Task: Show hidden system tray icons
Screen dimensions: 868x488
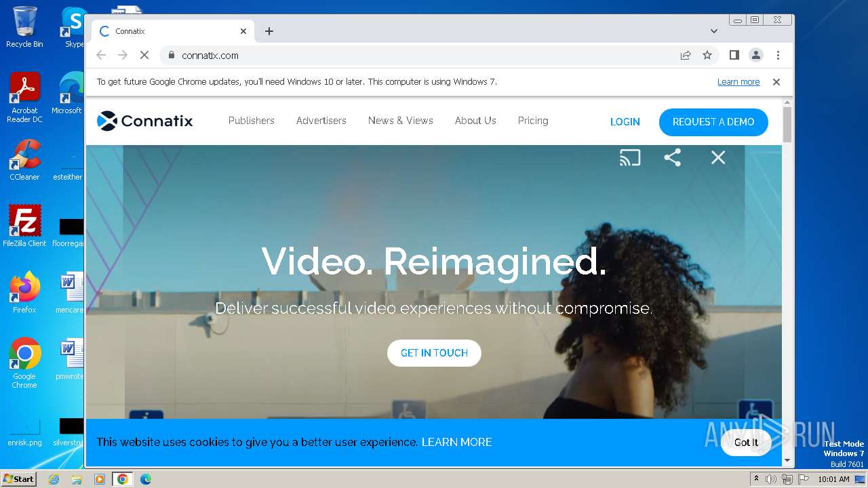Action: coord(757,479)
